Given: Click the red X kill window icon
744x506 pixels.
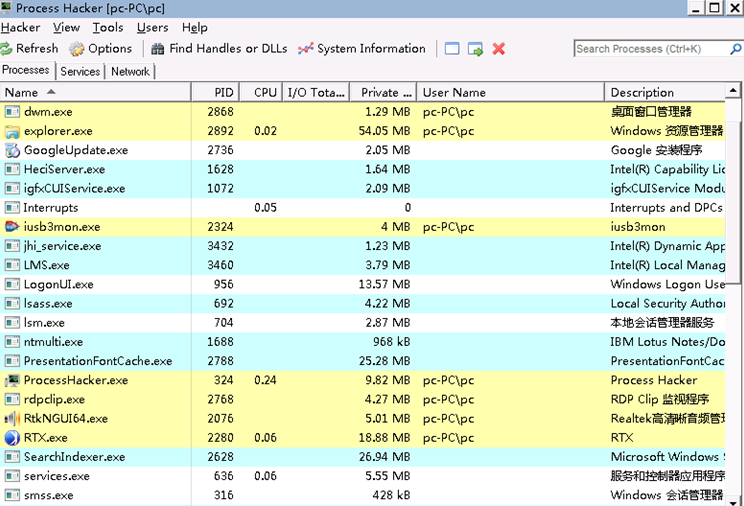Looking at the screenshot, I should [499, 48].
